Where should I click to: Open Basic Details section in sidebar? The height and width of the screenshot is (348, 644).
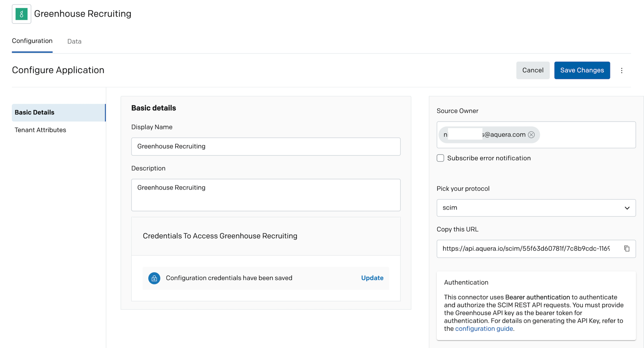[x=59, y=112]
